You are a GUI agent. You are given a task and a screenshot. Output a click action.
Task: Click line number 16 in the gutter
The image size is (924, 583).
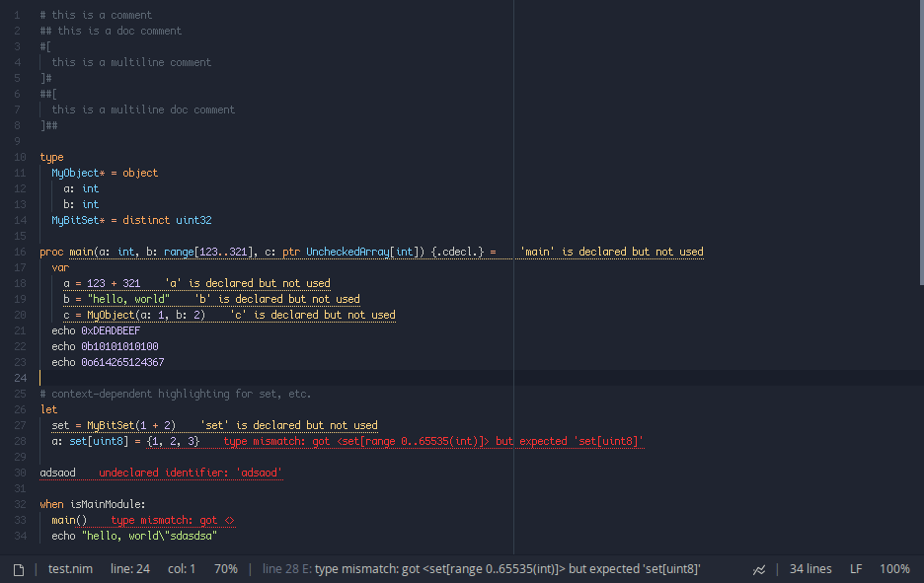20,252
